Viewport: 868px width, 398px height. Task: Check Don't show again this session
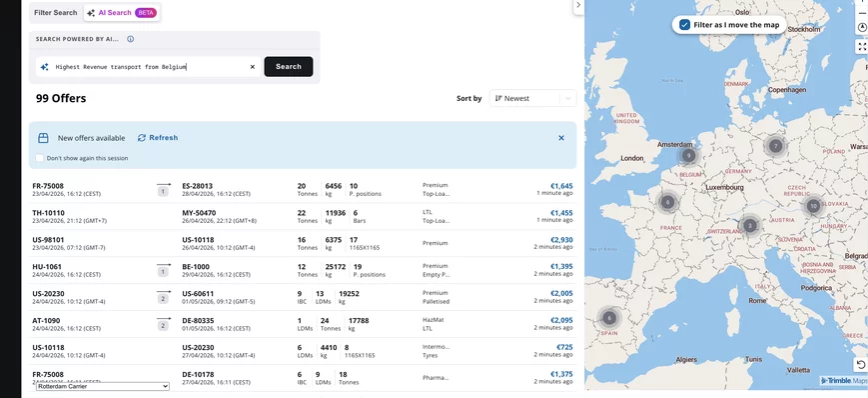[x=39, y=158]
